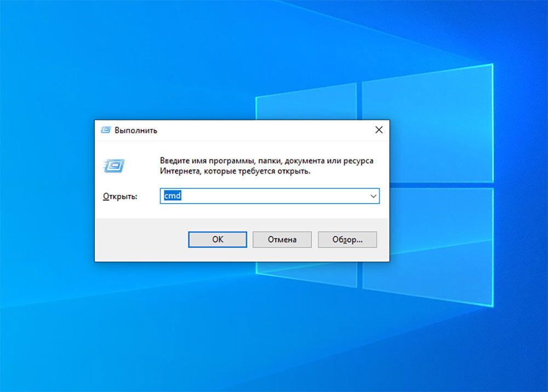This screenshot has width=548, height=392.
Task: Click the Выполнить title text
Action: (x=136, y=130)
